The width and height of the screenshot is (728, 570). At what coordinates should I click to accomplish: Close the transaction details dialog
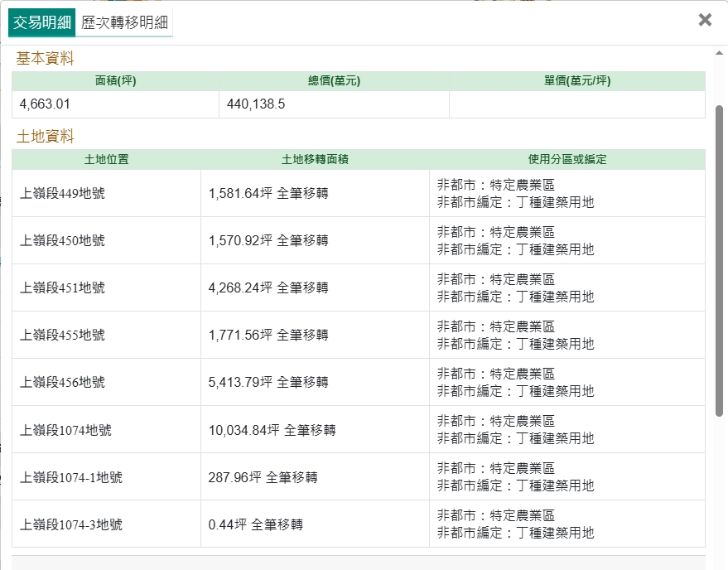[705, 20]
